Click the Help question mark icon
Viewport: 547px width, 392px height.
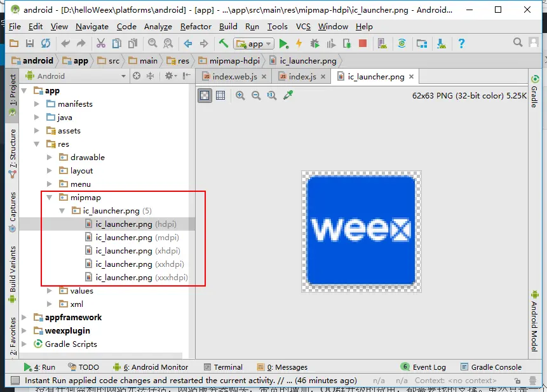(461, 43)
